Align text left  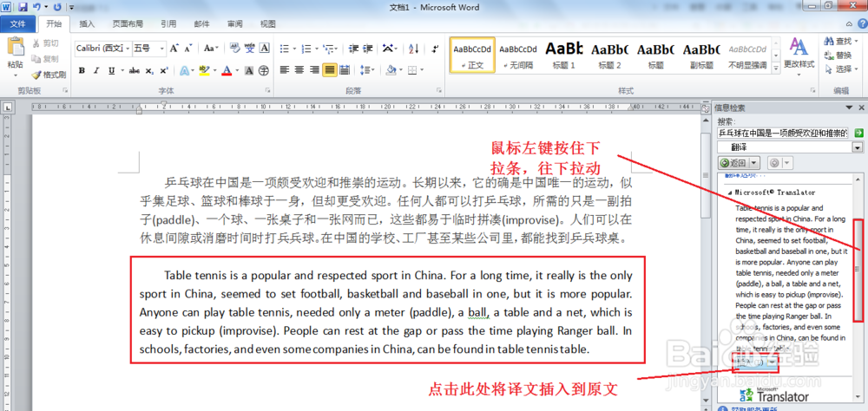pos(285,70)
